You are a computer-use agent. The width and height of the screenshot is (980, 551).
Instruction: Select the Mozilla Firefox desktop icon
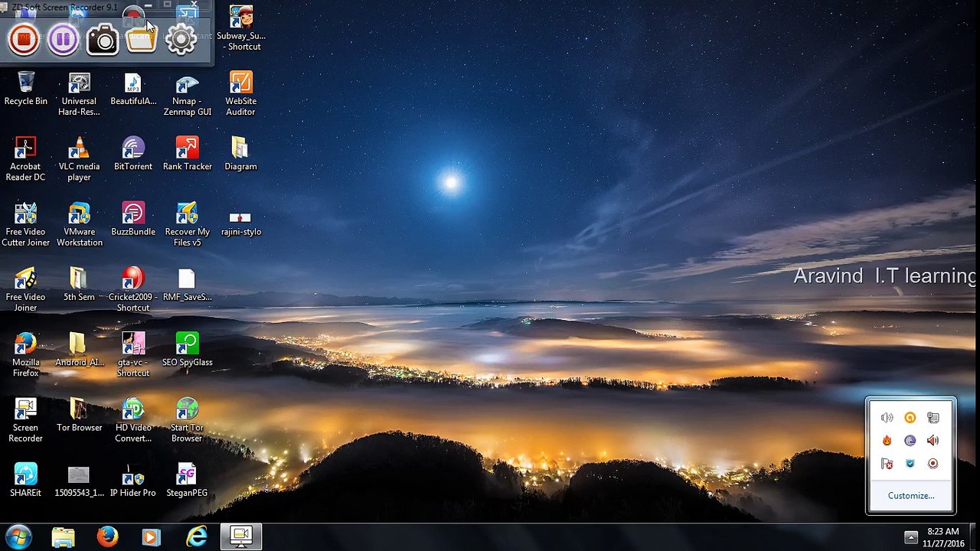(x=25, y=356)
